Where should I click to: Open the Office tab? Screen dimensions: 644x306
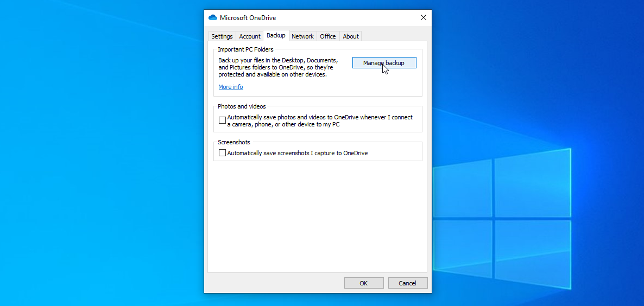click(x=328, y=36)
